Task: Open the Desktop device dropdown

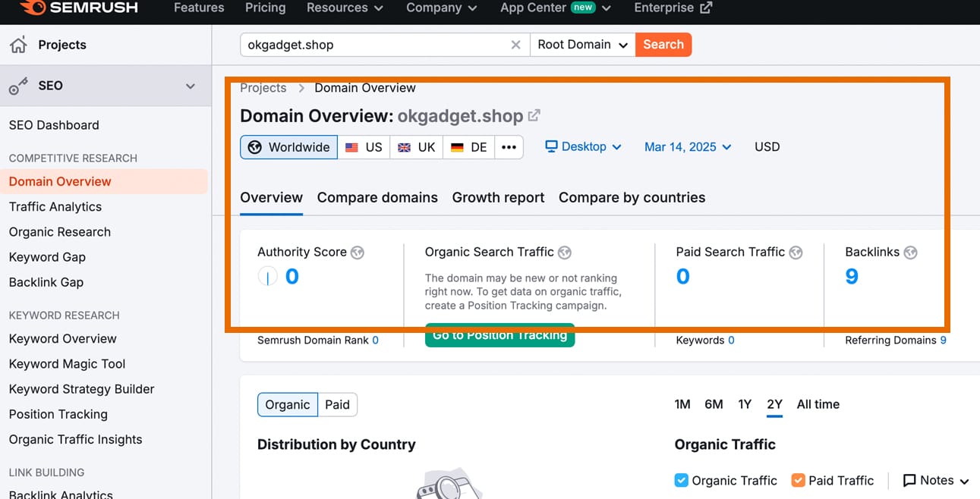Action: [x=584, y=146]
